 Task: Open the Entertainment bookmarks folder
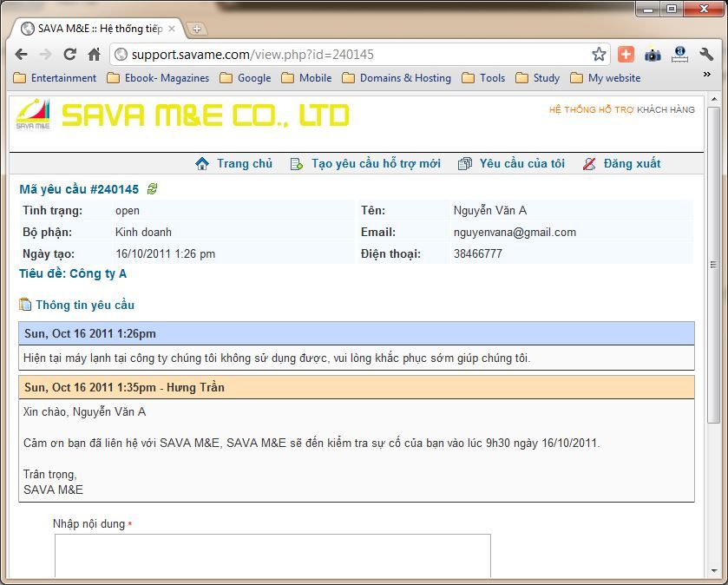[x=55, y=77]
